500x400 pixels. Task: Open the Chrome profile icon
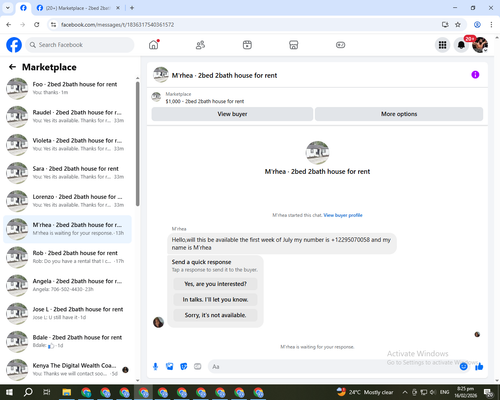tap(477, 25)
